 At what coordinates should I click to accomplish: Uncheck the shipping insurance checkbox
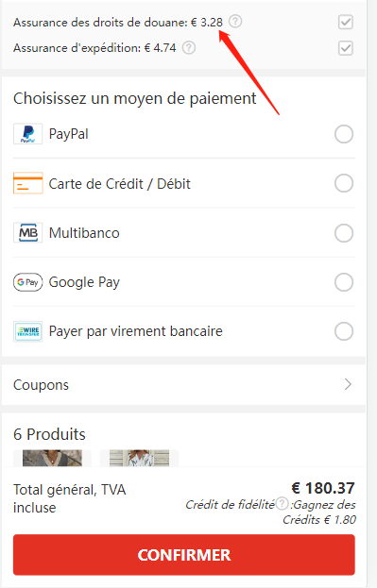(346, 48)
